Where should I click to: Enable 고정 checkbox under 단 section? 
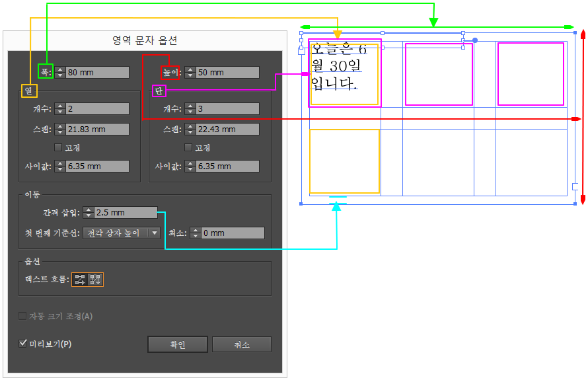[188, 147]
